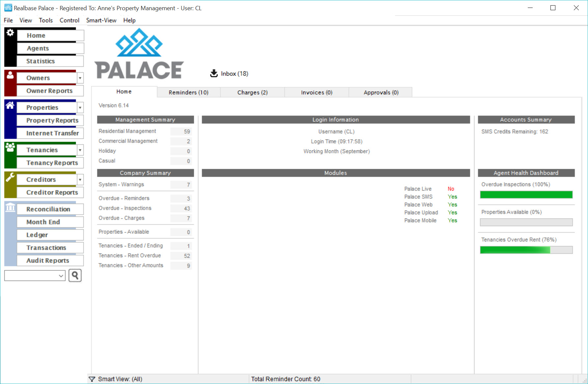
Task: Open Tenancy Reports
Action: [x=50, y=163]
